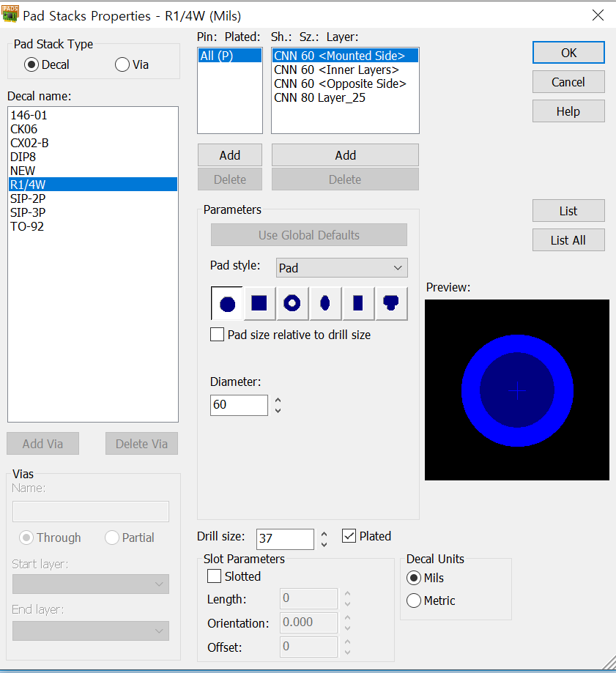Image resolution: width=616 pixels, height=673 pixels.
Task: Click the Drill size input field
Action: pos(284,538)
